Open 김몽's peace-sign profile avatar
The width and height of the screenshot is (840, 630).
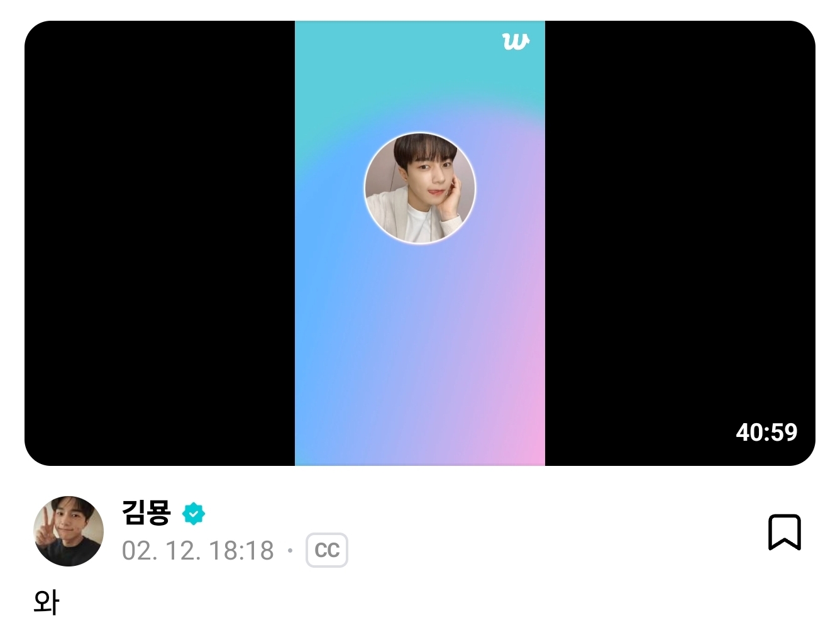[x=69, y=531]
